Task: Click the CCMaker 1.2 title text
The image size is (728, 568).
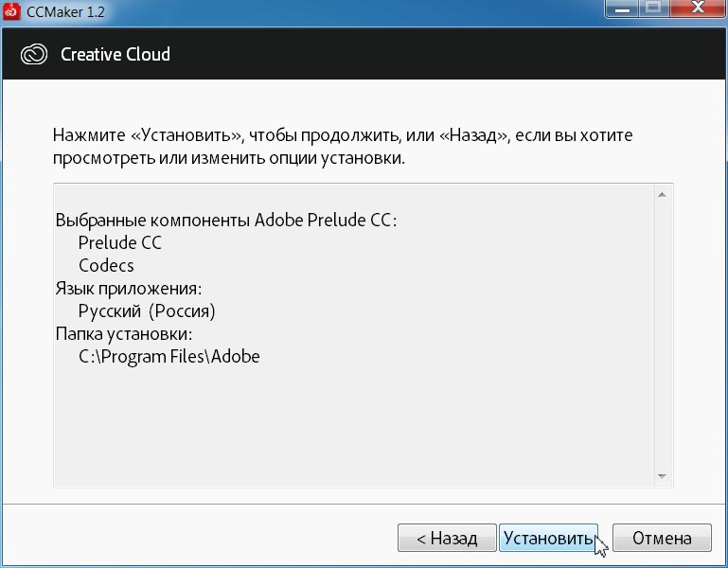Action: (x=65, y=11)
